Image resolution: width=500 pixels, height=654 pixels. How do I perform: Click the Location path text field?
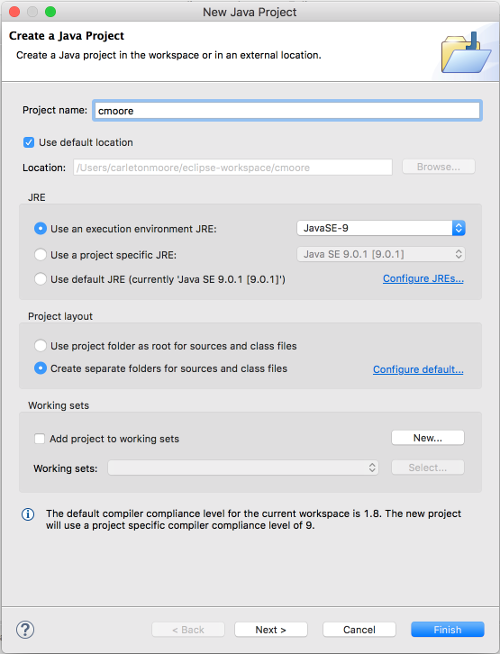(233, 167)
